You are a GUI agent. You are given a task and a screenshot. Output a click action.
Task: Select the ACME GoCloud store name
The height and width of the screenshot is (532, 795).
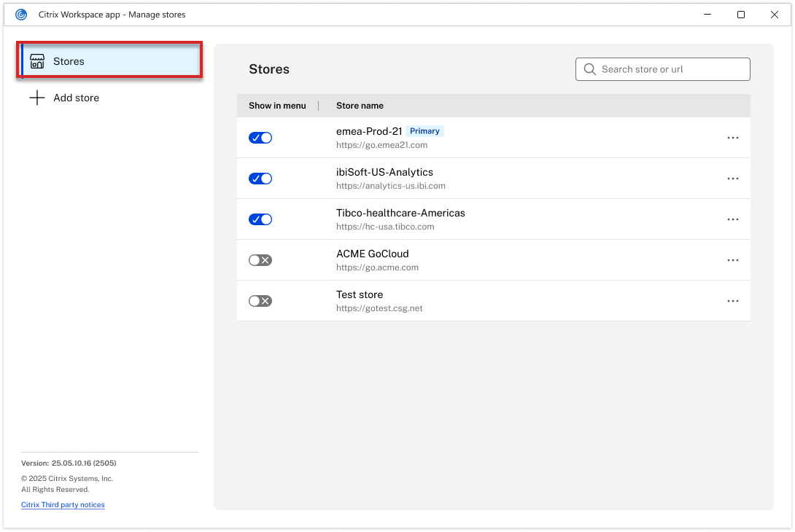click(x=373, y=254)
